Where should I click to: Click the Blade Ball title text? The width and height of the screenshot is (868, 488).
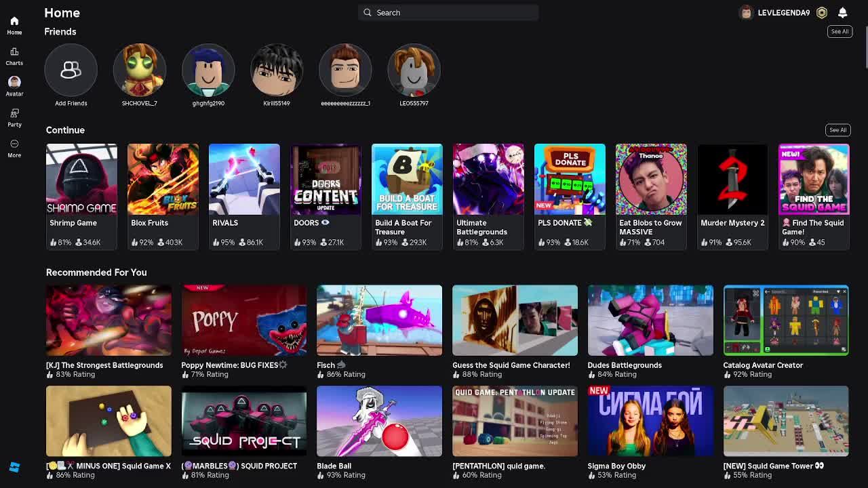(334, 466)
